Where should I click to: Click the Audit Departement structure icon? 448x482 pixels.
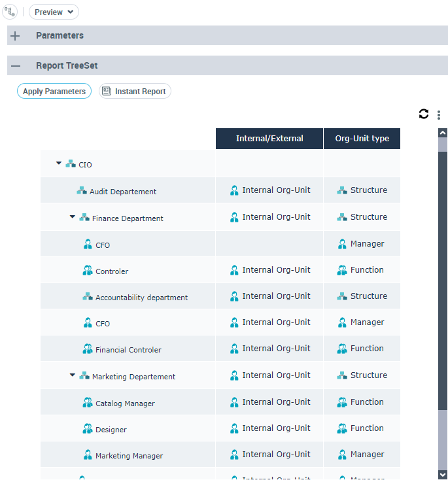tap(82, 191)
